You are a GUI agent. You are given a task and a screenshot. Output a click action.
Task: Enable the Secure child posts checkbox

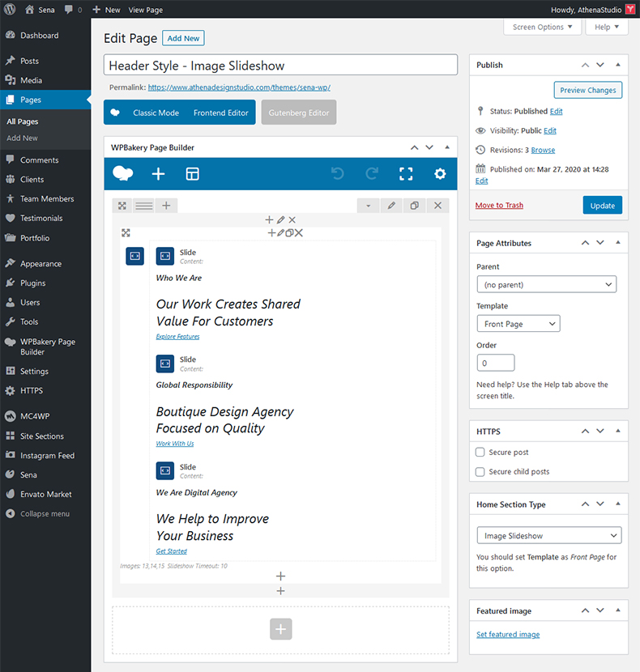[x=480, y=471]
